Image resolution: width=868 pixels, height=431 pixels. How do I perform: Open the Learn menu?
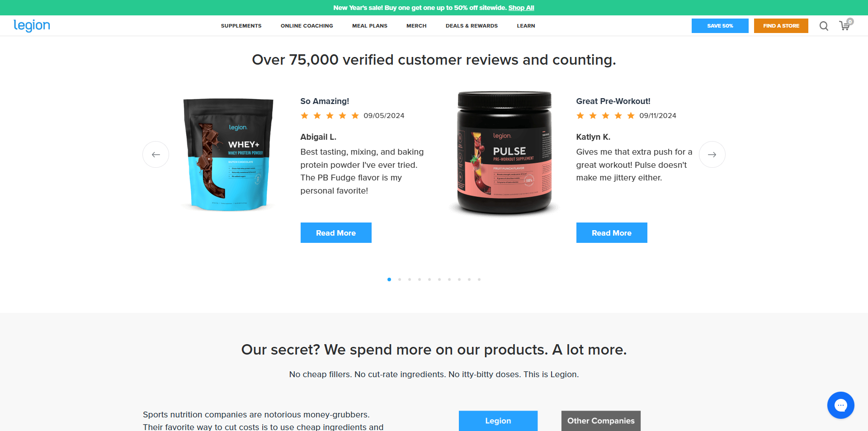pos(526,26)
